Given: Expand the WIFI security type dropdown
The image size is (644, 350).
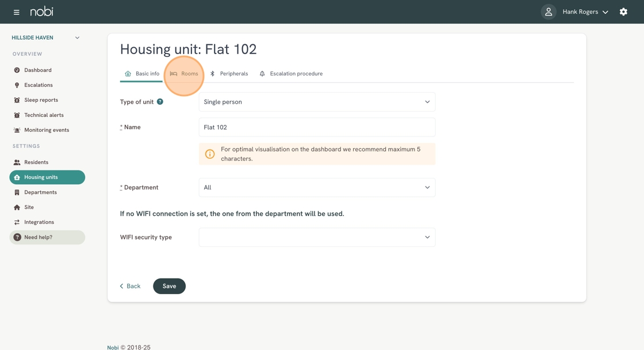Looking at the screenshot, I should tap(317, 237).
